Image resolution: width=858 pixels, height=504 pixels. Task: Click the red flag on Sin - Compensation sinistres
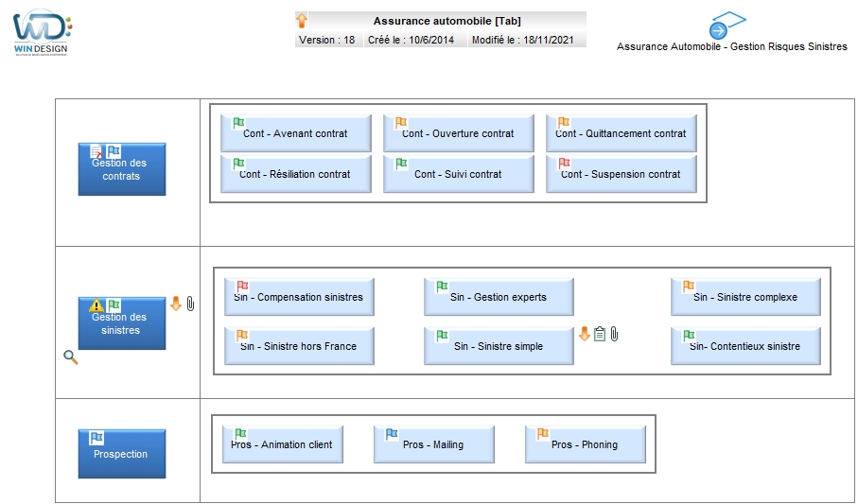tap(242, 287)
